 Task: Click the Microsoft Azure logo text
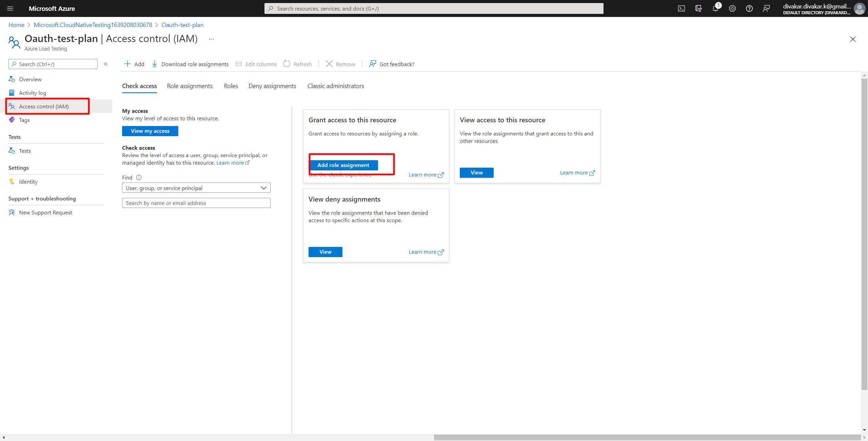(x=52, y=8)
